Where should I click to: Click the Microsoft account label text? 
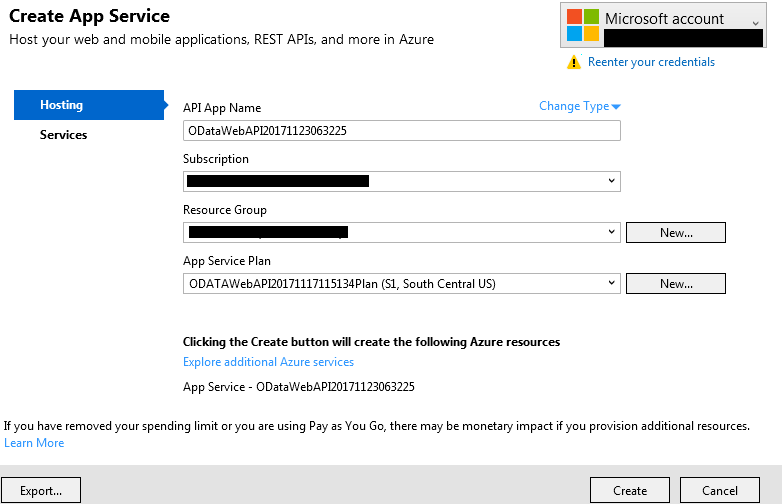(x=664, y=19)
